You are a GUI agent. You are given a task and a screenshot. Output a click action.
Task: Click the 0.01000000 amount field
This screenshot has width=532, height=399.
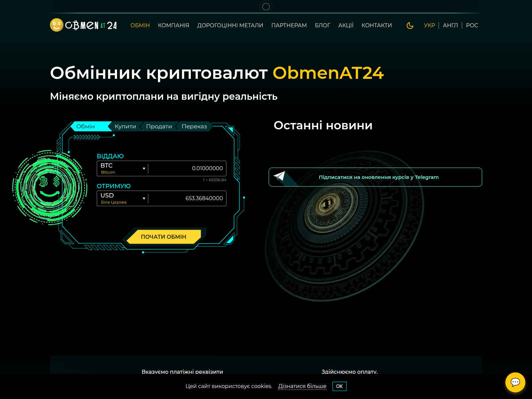pos(187,169)
